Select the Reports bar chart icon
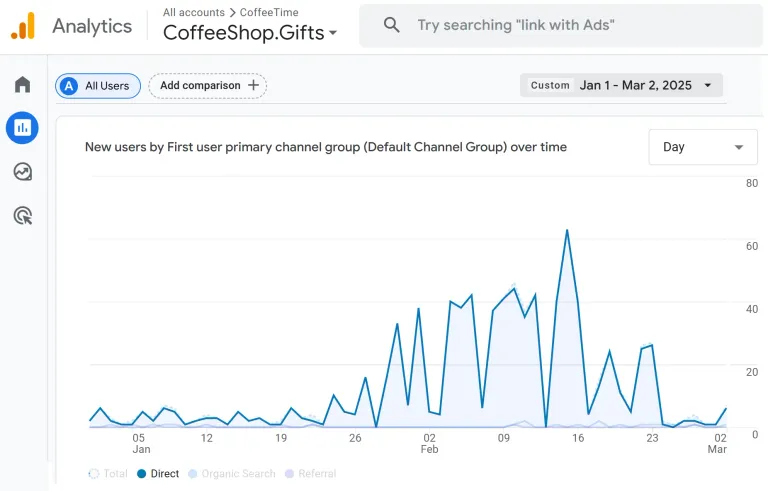 [x=22, y=128]
